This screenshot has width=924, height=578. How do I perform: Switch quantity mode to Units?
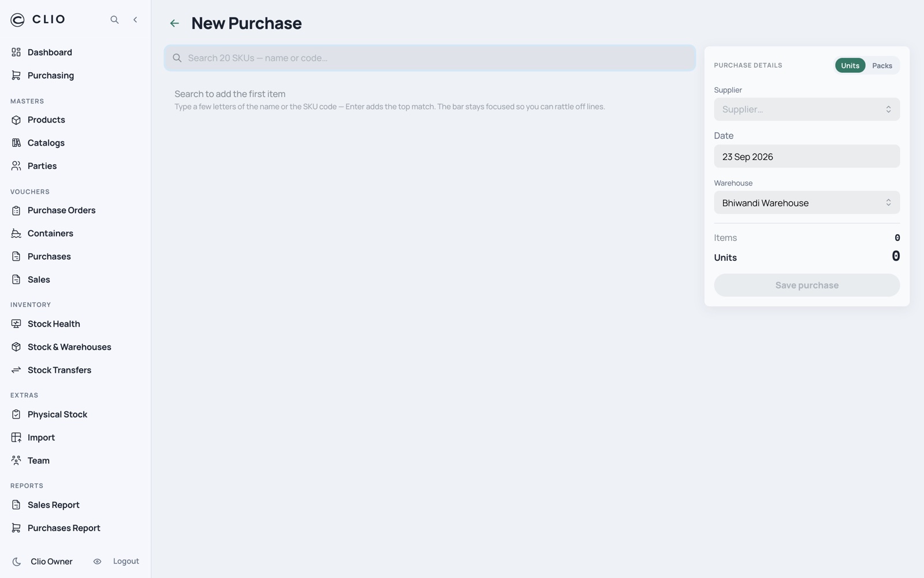(850, 65)
